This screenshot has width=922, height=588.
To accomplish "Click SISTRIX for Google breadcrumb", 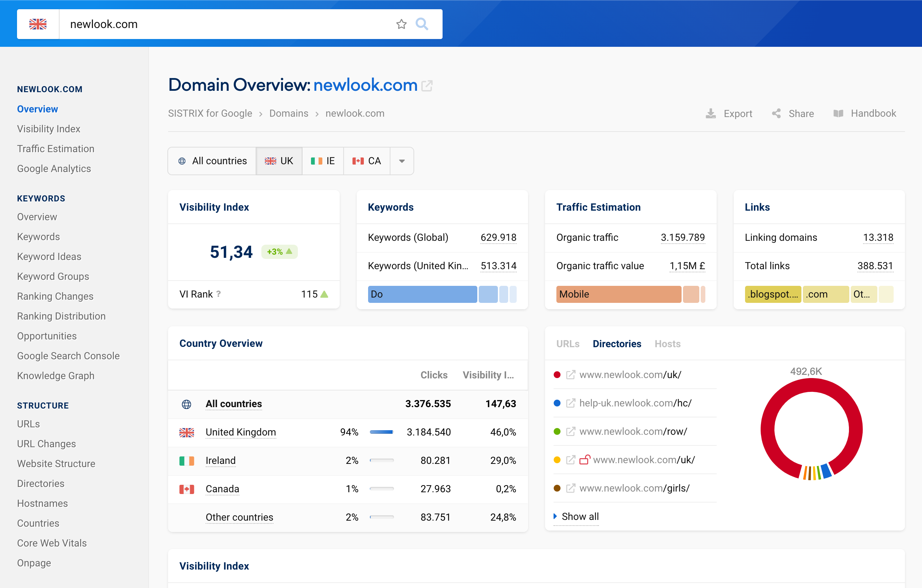I will tap(210, 114).
